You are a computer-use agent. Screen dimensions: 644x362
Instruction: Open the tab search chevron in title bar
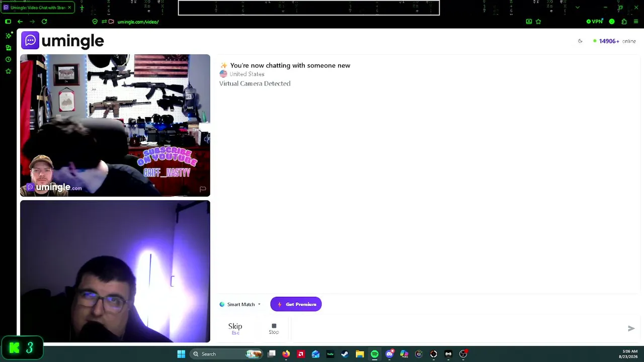coord(577,8)
